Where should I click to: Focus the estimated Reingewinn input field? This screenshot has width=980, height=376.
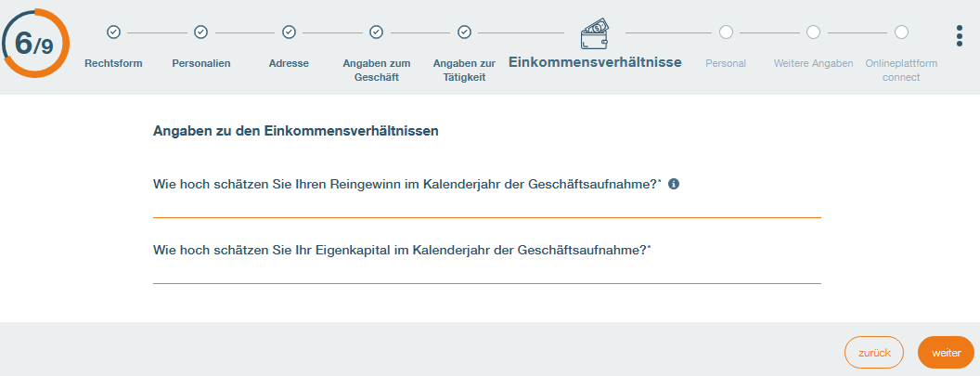coord(486,206)
